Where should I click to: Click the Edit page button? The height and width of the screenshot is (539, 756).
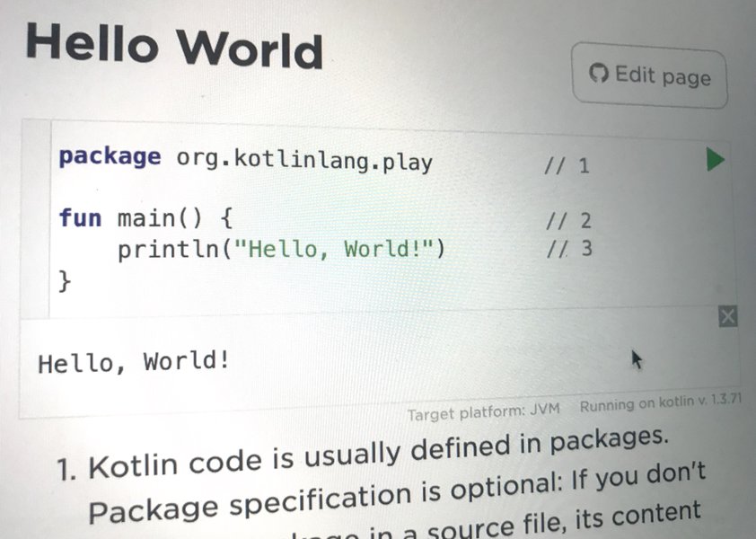point(649,76)
